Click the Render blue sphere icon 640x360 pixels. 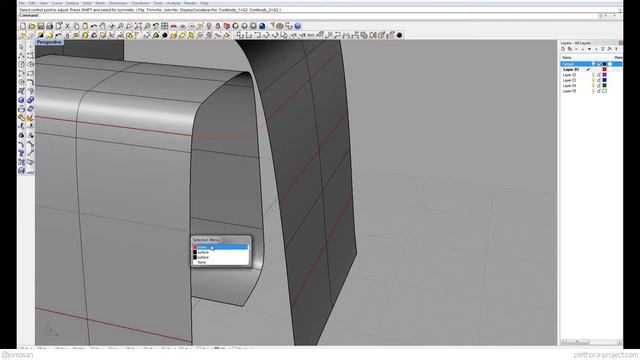point(262,26)
